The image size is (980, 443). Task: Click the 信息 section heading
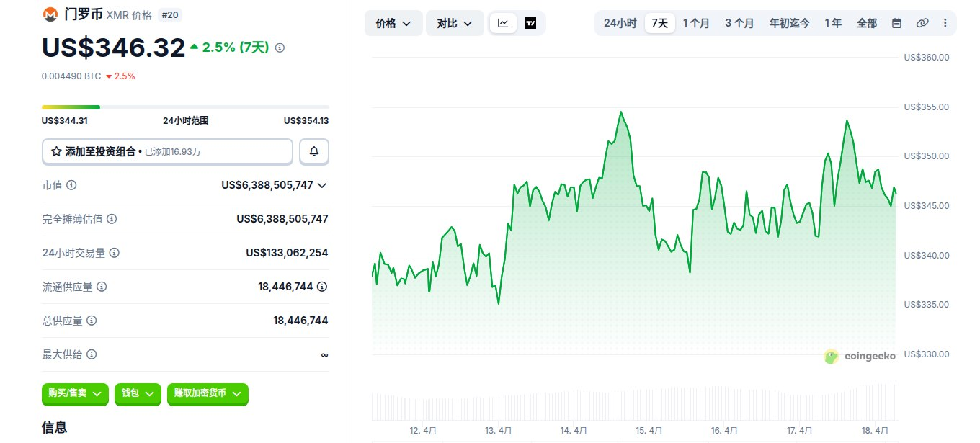coord(55,427)
